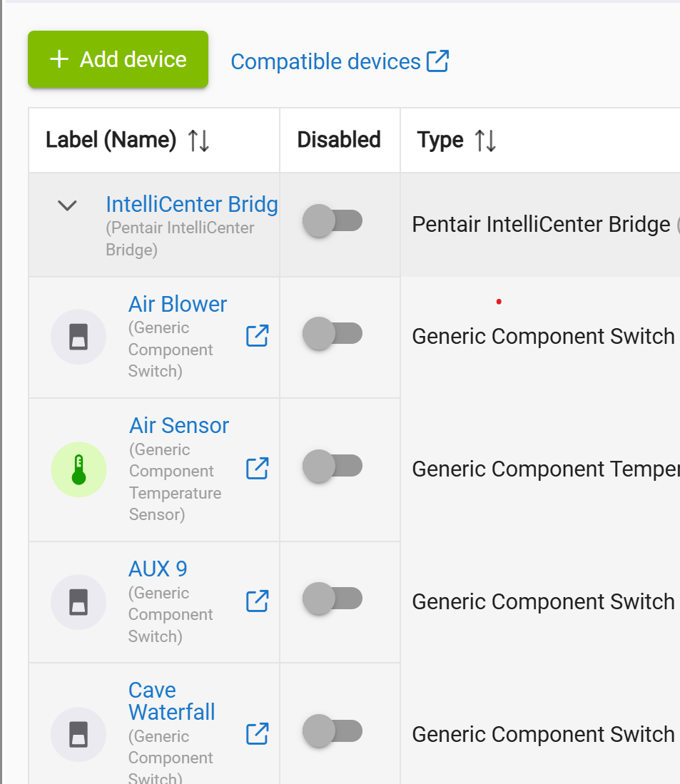Sort by Label (Name) column arrows
This screenshot has width=680, height=784.
198,141
